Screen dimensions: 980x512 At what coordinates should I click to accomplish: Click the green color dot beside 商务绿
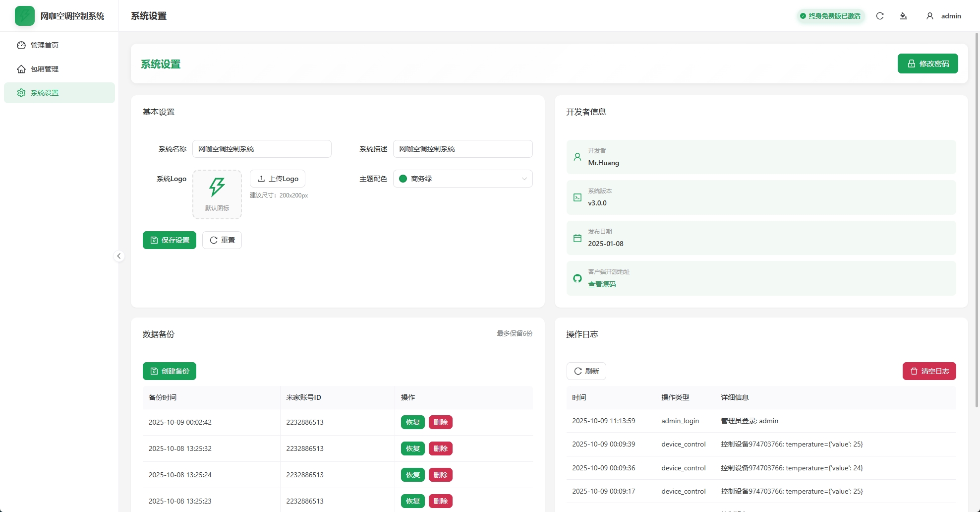403,179
